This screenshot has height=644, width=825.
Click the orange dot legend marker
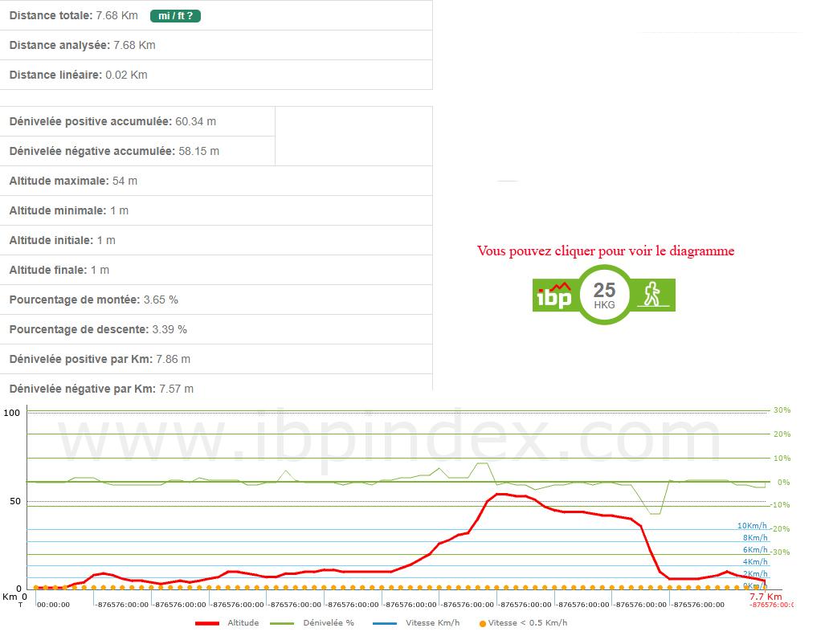483,623
